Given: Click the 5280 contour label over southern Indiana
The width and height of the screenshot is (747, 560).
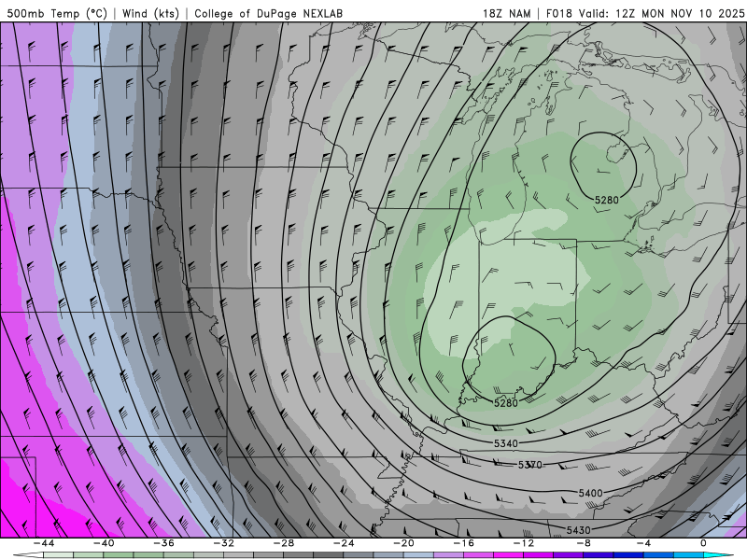Looking at the screenshot, I should pyautogui.click(x=505, y=403).
